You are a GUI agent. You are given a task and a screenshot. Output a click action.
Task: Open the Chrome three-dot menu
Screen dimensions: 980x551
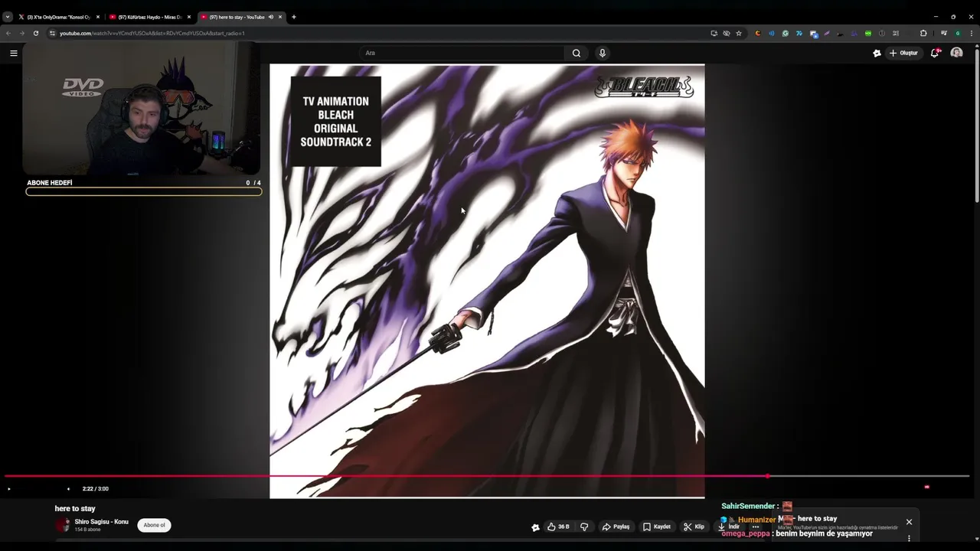[972, 33]
